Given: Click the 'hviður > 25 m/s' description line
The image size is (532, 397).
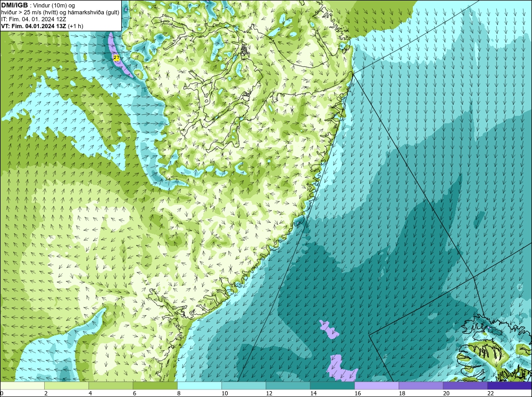Looking at the screenshot, I should pyautogui.click(x=60, y=12).
